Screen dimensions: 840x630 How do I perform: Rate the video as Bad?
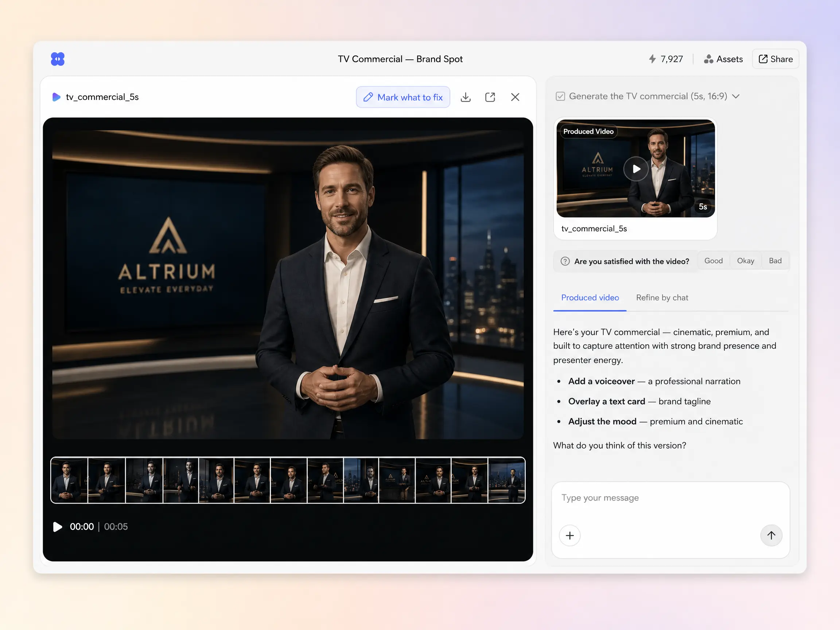pyautogui.click(x=775, y=261)
